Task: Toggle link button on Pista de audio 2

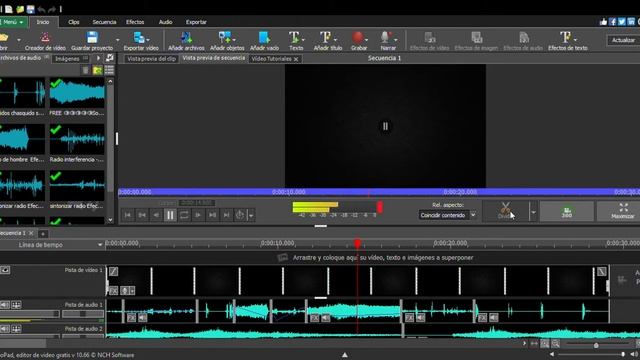Action: tap(16, 329)
